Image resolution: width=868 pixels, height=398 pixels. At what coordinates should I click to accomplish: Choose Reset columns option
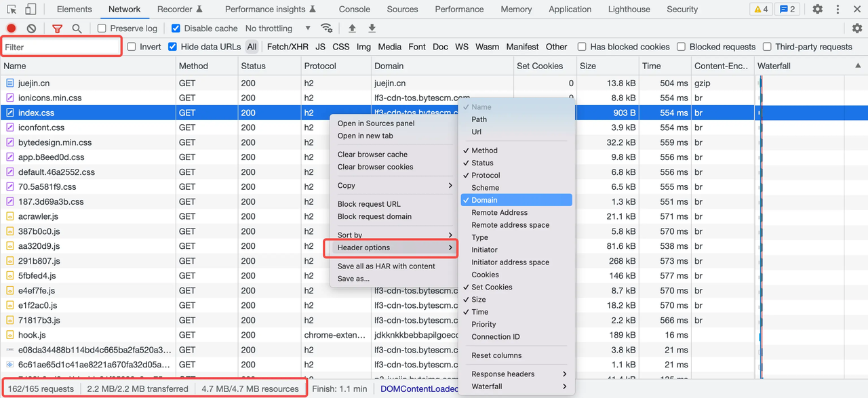496,355
